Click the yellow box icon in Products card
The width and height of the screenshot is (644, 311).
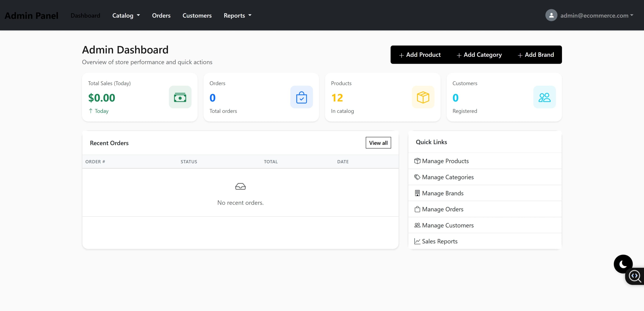click(x=423, y=97)
